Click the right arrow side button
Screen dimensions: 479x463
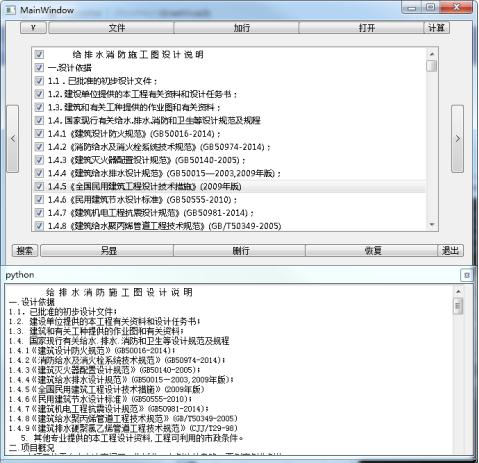coord(457,139)
